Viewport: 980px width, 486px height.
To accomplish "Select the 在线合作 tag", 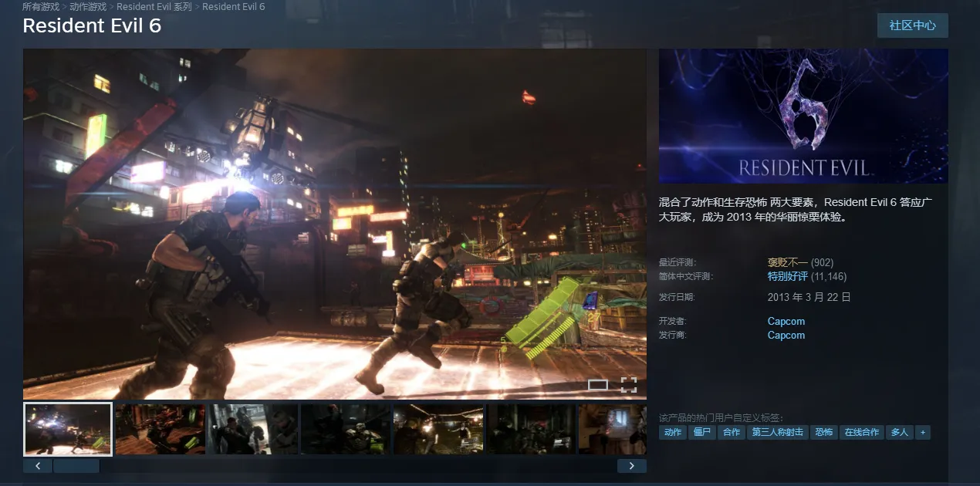I will pos(861,432).
